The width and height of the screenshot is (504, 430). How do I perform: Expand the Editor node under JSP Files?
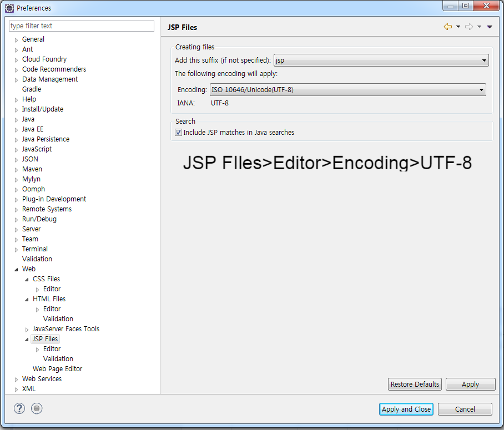coord(37,350)
